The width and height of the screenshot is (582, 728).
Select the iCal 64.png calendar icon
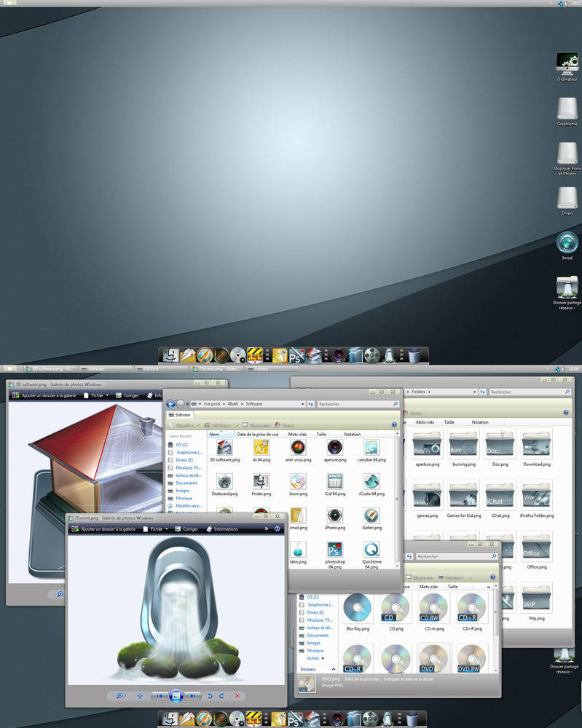tap(334, 482)
